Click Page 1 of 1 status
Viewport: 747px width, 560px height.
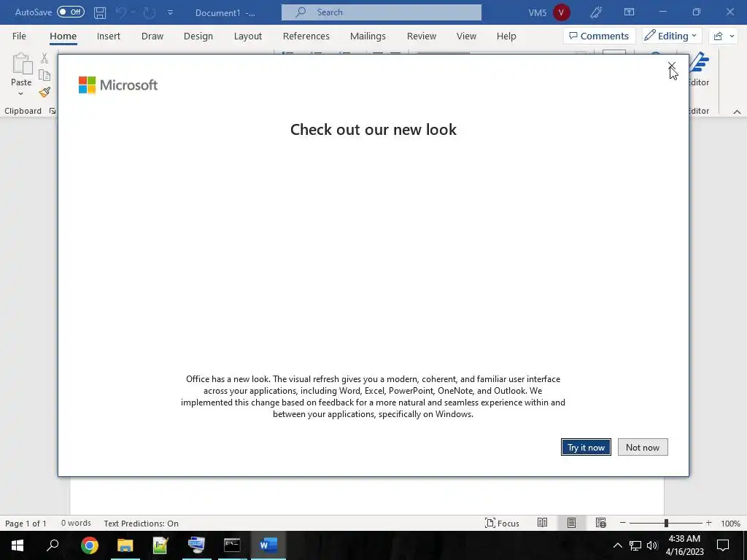[x=26, y=524]
